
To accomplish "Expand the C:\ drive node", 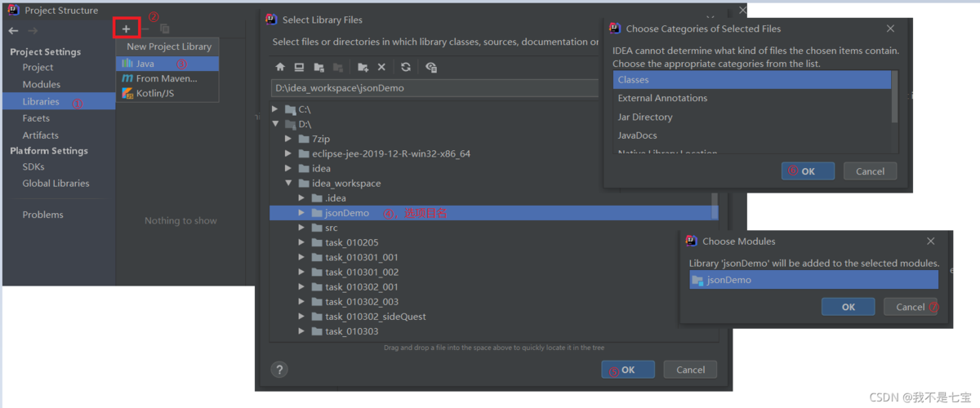I will click(275, 109).
